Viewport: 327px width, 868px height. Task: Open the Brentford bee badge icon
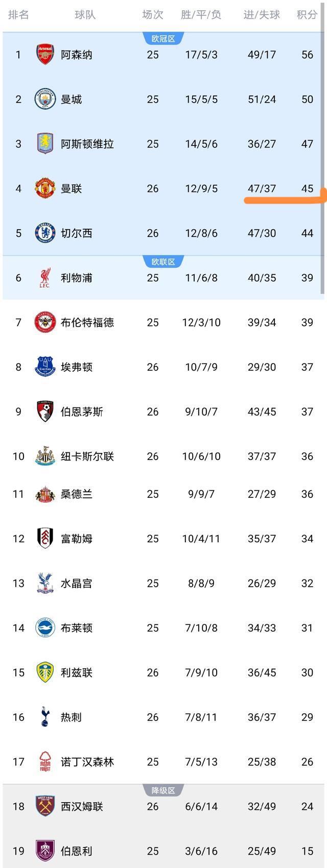pos(45,322)
